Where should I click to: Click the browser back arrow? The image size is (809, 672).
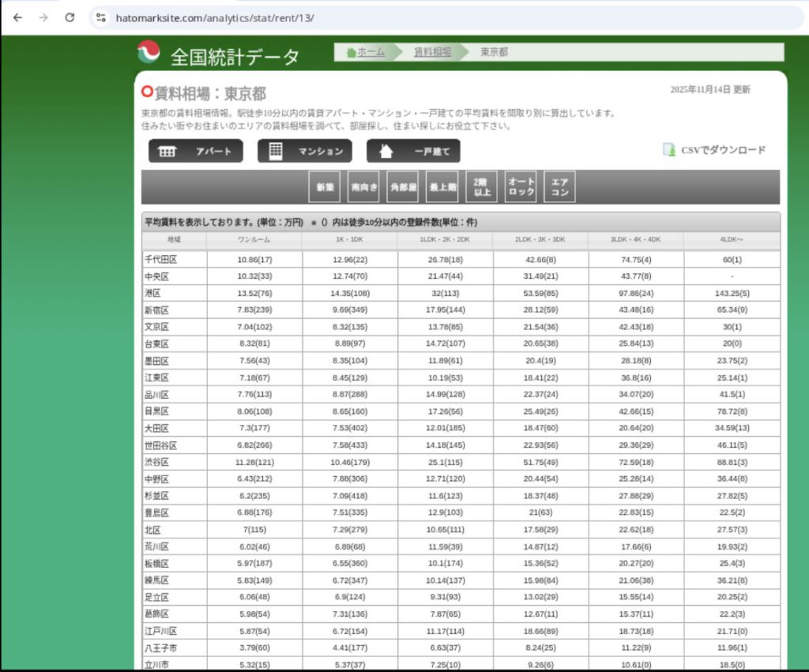18,17
